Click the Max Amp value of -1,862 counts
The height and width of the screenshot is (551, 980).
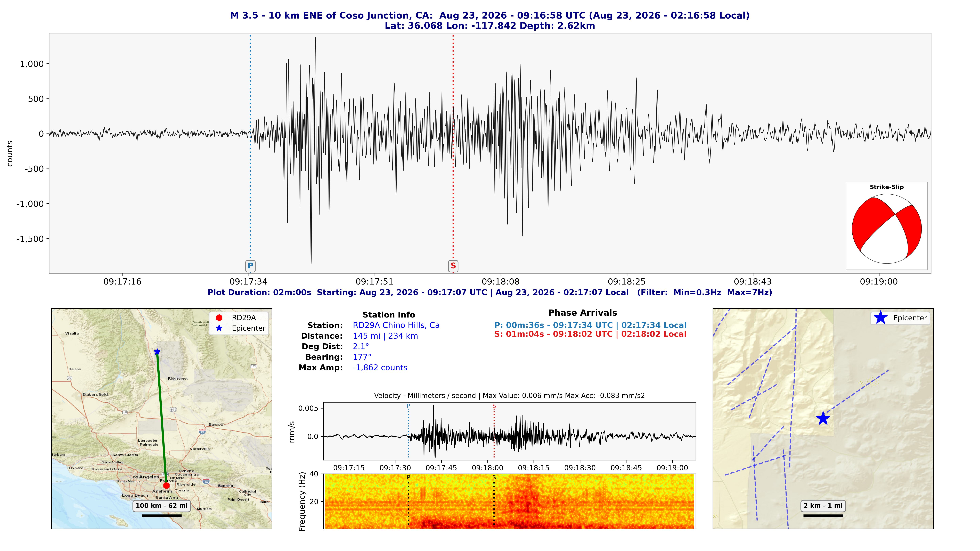pos(380,368)
